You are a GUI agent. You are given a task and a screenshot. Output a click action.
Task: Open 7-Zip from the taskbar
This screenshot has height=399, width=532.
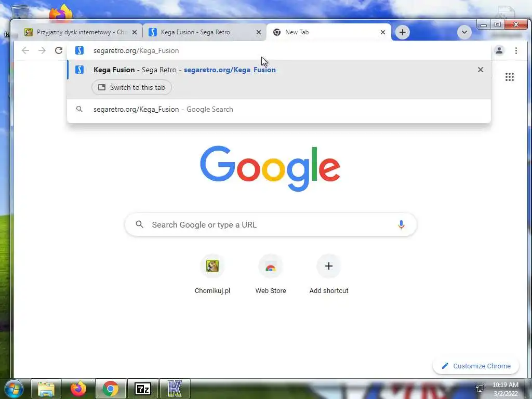[x=142, y=389]
